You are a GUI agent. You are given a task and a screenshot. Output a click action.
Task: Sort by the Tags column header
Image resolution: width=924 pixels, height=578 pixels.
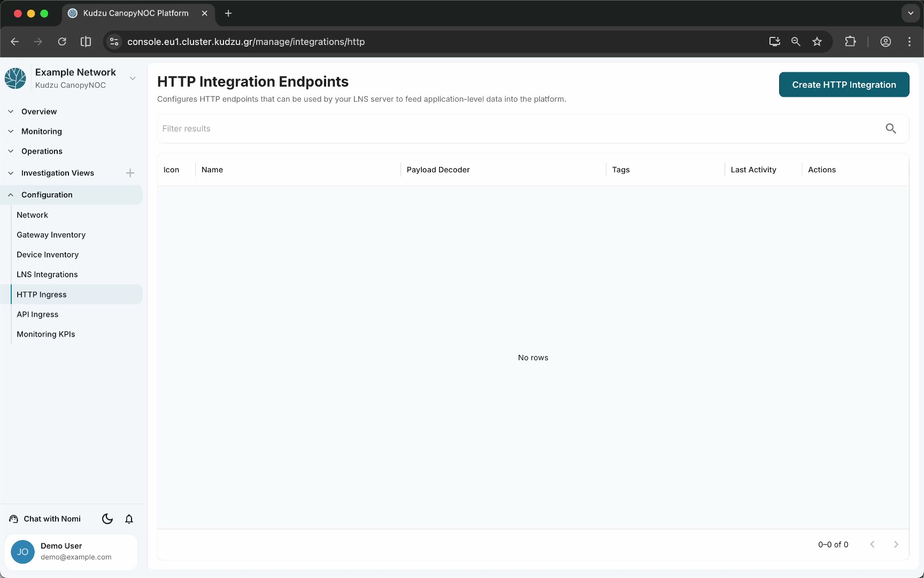click(x=621, y=170)
